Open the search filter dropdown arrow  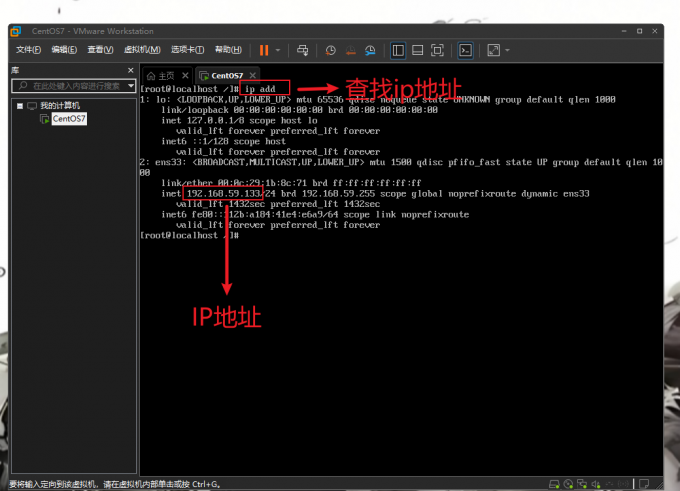131,87
